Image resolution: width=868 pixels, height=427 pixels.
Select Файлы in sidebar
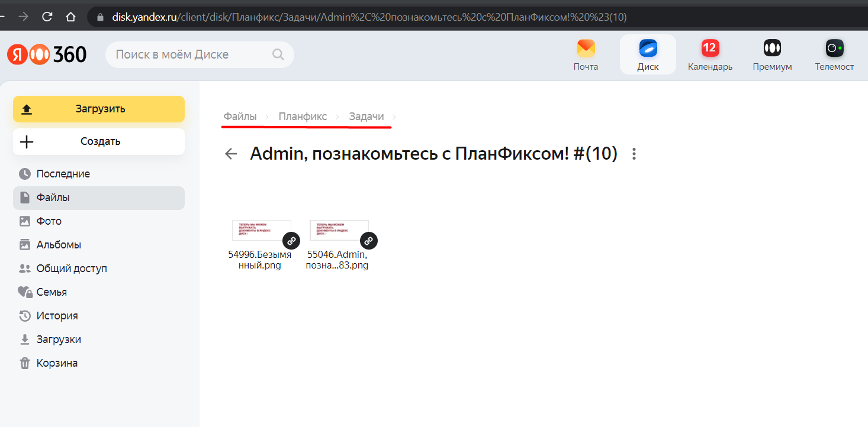coord(99,198)
